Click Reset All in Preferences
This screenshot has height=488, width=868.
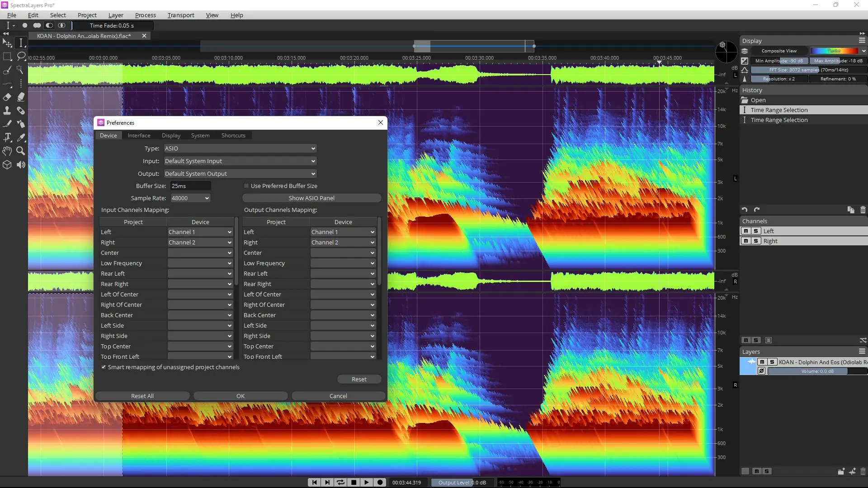[x=142, y=396]
